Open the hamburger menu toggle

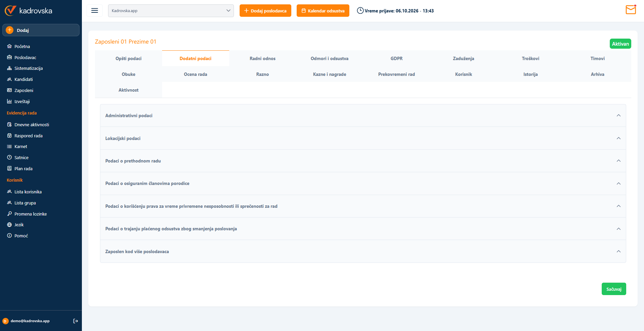tap(95, 11)
